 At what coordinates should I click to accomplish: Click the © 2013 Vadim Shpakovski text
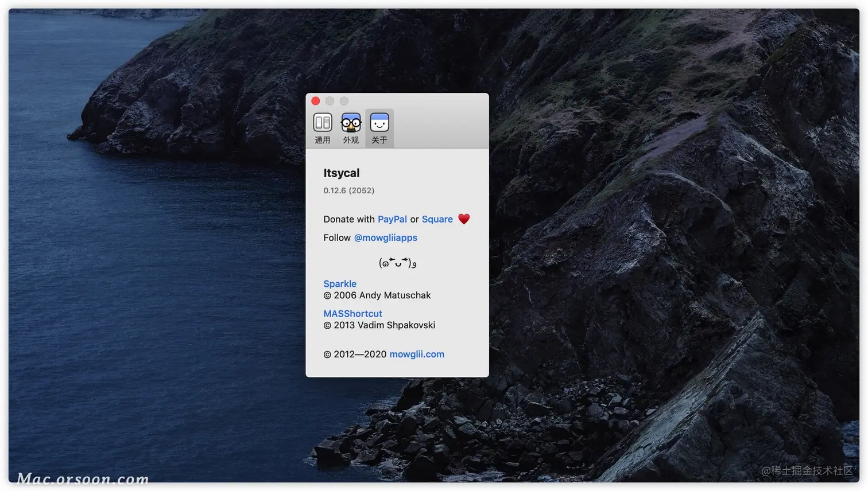click(x=379, y=325)
